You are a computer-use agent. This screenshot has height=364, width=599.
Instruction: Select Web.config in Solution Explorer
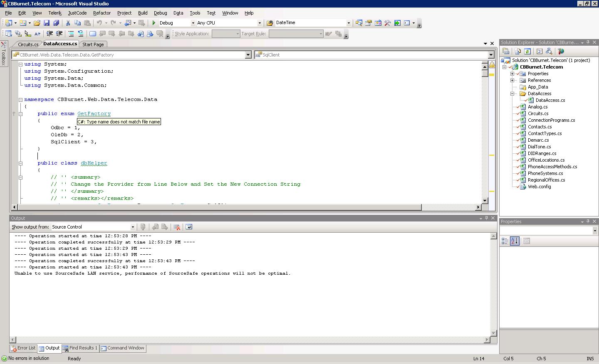[539, 187]
